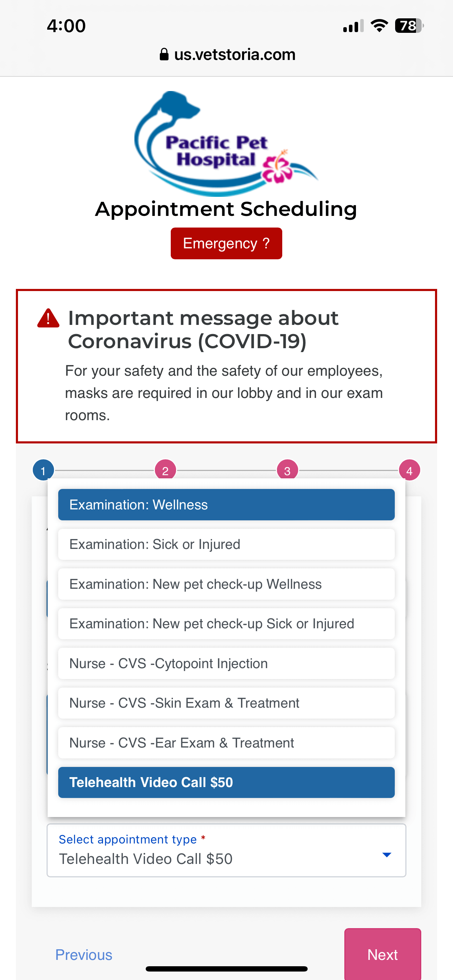453x980 pixels.
Task: Choose Examination: Sick or Injured
Action: click(x=226, y=544)
